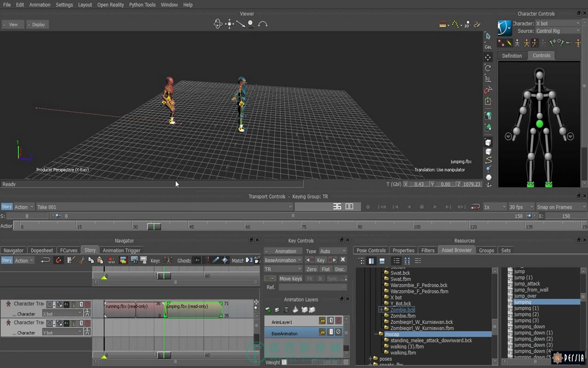Switch to the FCurves tab
Image resolution: width=588 pixels, height=368 pixels.
(68, 250)
